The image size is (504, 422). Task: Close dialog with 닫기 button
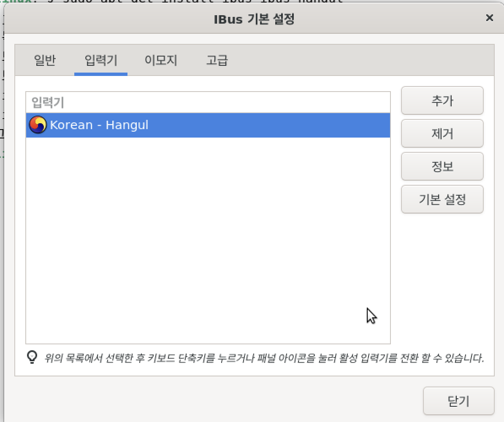click(458, 401)
